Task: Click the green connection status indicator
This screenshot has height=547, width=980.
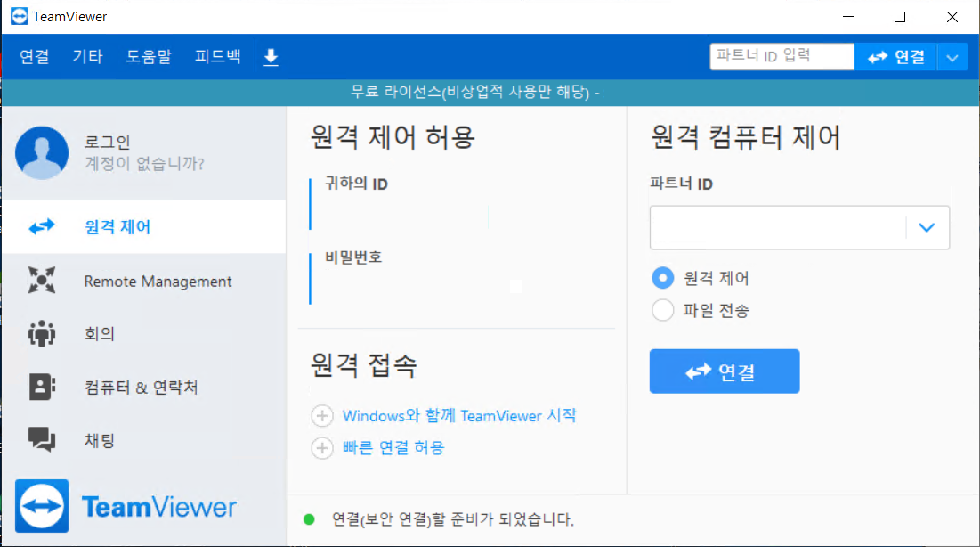Action: click(309, 519)
